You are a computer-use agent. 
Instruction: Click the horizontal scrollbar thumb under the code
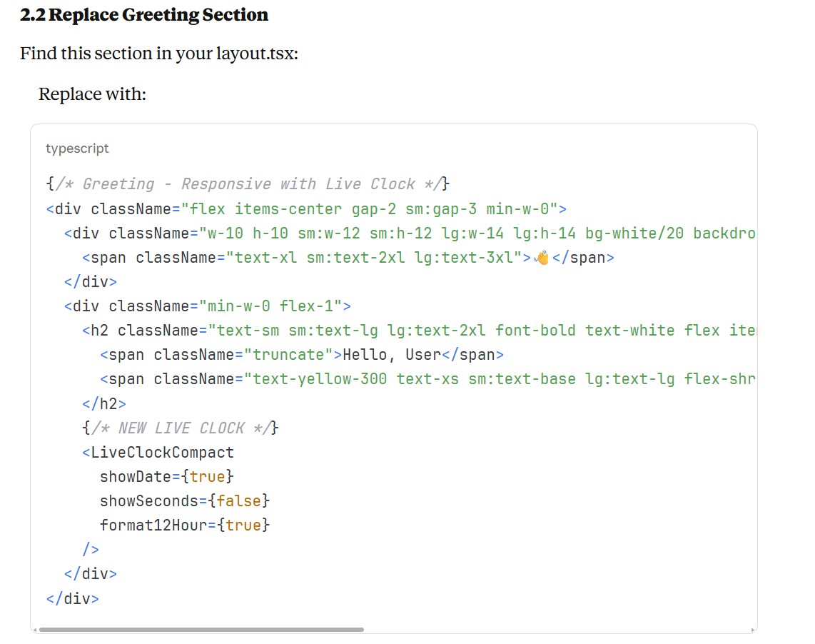tap(201, 630)
